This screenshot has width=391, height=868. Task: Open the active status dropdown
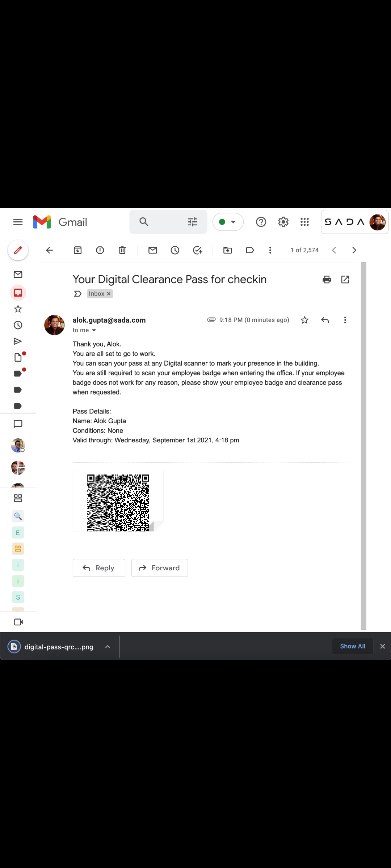tap(228, 222)
